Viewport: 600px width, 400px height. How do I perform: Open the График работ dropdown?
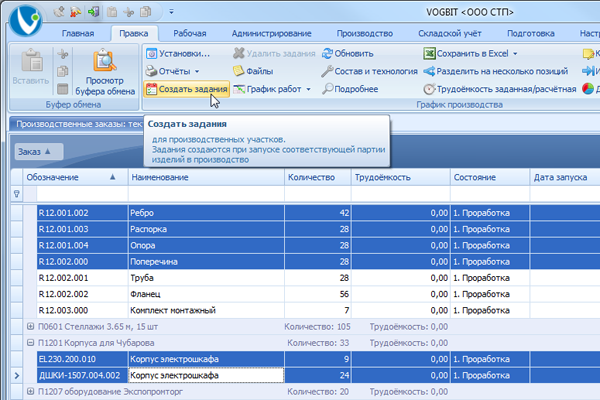pyautogui.click(x=273, y=89)
